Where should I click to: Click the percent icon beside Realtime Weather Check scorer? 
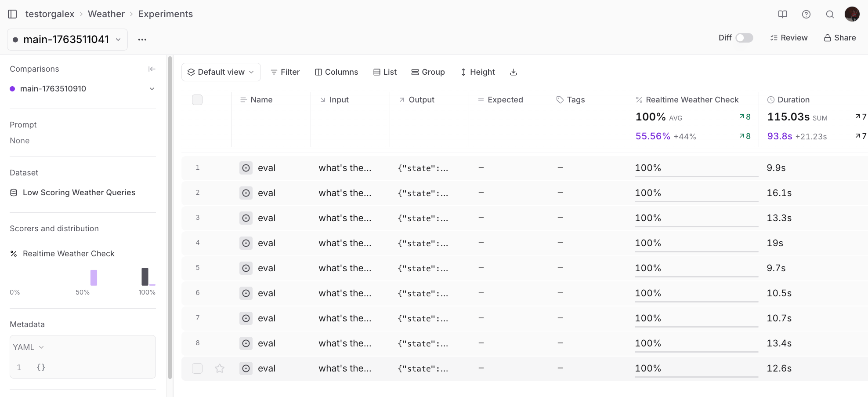(14, 254)
